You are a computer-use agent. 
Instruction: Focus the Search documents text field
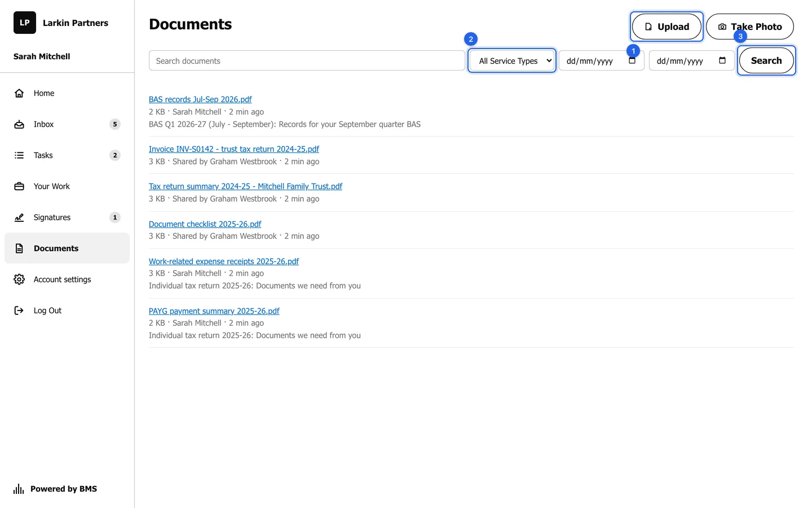tap(307, 60)
